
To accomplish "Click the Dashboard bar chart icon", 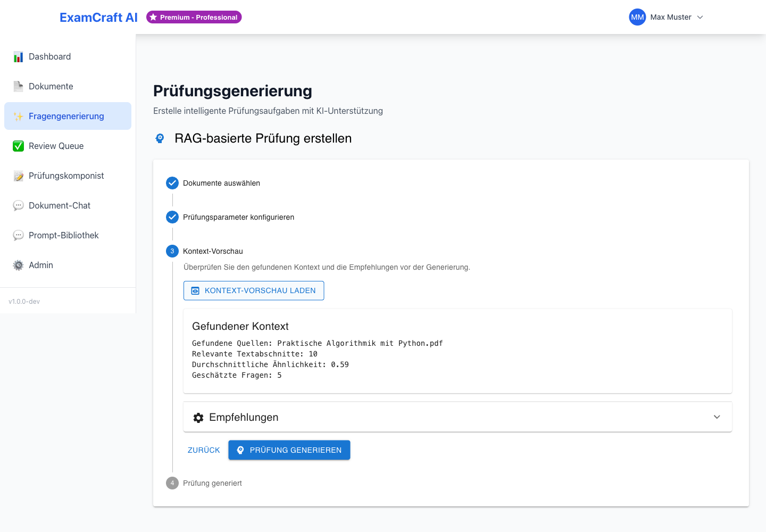I will coord(19,57).
